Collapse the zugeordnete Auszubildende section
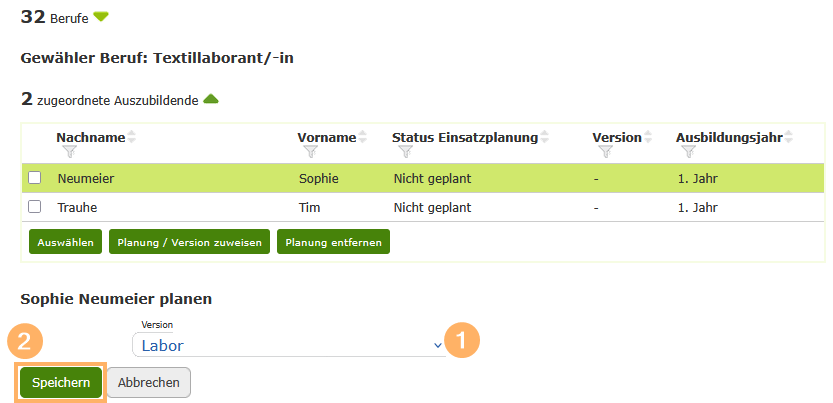 click(x=211, y=98)
